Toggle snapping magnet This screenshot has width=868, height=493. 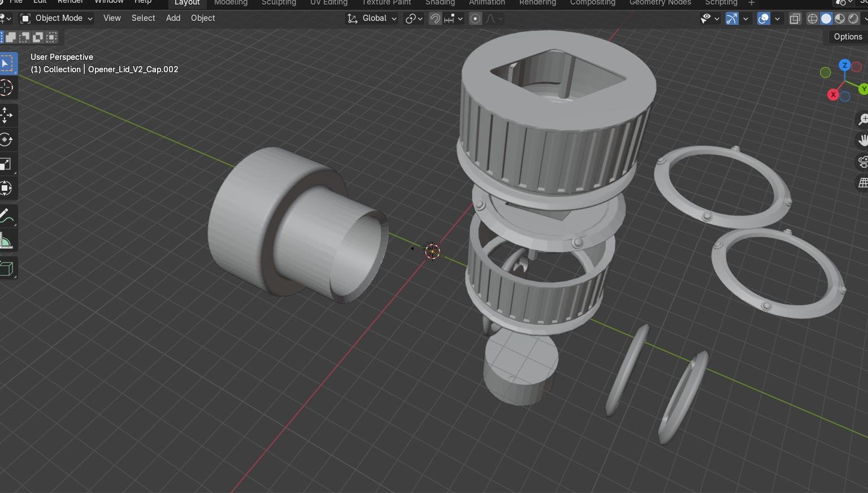(x=435, y=19)
